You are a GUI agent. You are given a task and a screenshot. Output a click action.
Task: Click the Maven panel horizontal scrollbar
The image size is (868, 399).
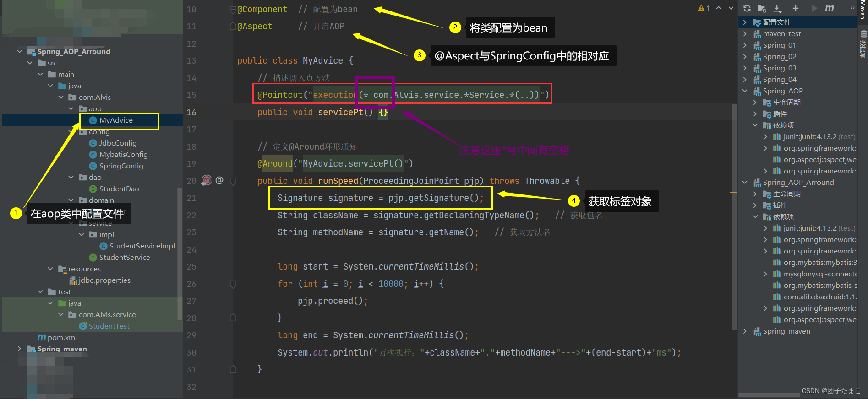(770, 394)
